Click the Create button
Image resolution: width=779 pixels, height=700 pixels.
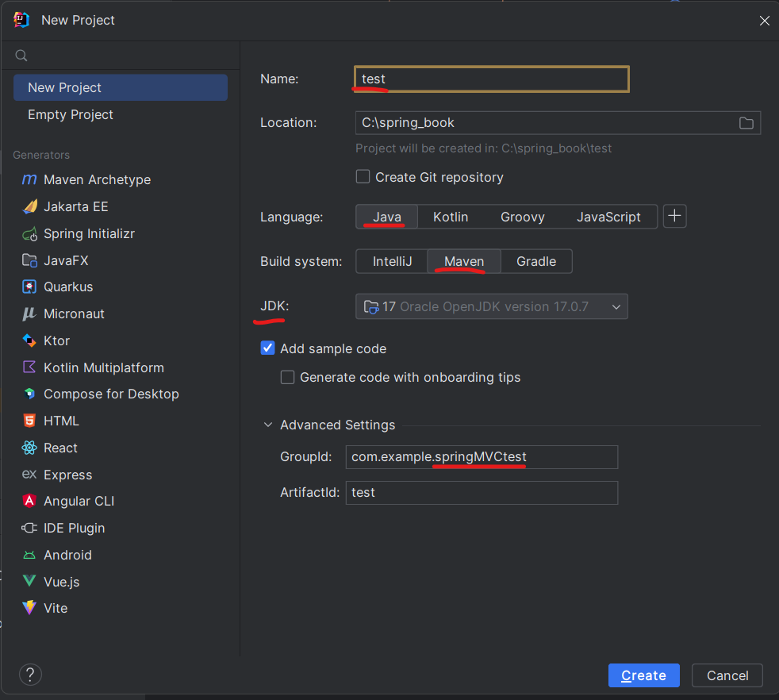click(644, 675)
